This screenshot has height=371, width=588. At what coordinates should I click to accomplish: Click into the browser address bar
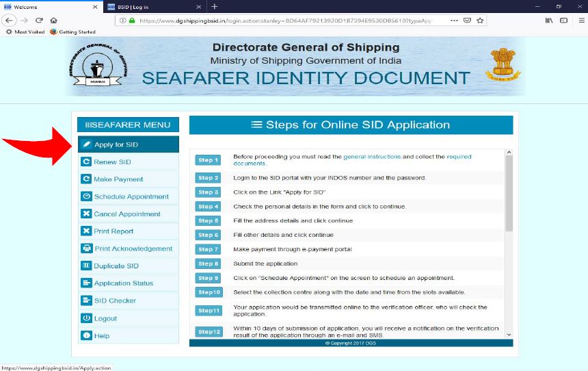pyautogui.click(x=285, y=21)
